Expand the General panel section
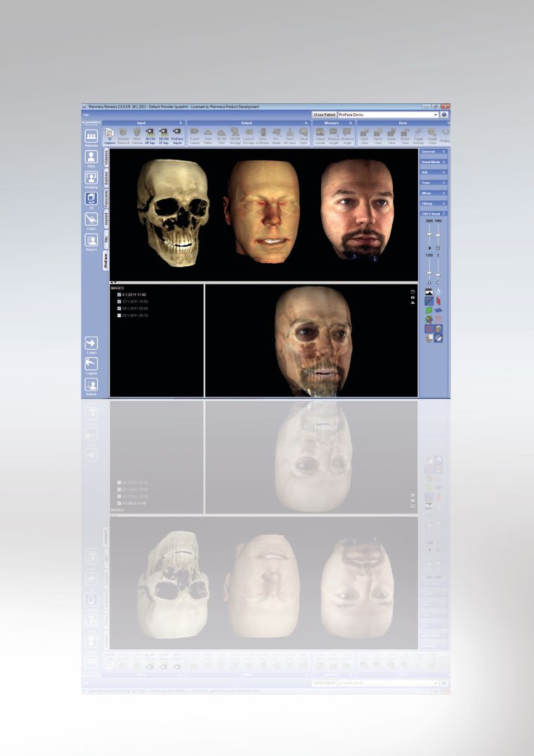Screen dimensions: 534x756 pyautogui.click(x=434, y=151)
